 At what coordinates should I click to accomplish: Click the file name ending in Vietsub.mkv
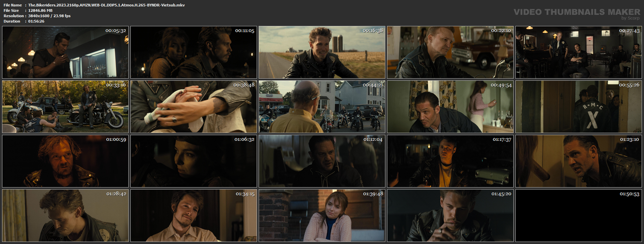pos(106,5)
